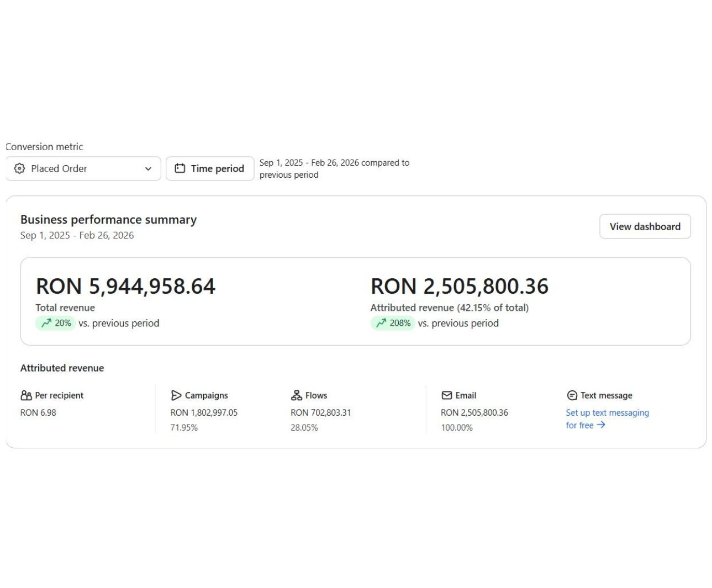Click the Flows column label
The height and width of the screenshot is (588, 712).
click(x=316, y=395)
